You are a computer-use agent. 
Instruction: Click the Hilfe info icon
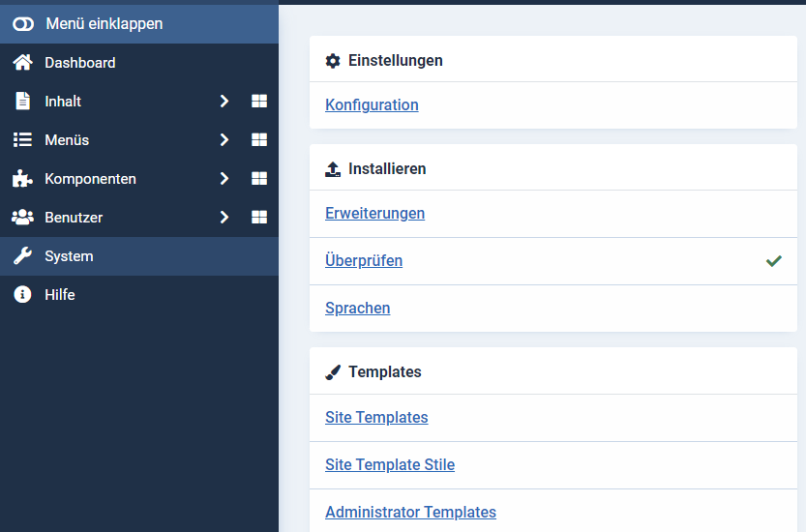(x=22, y=295)
